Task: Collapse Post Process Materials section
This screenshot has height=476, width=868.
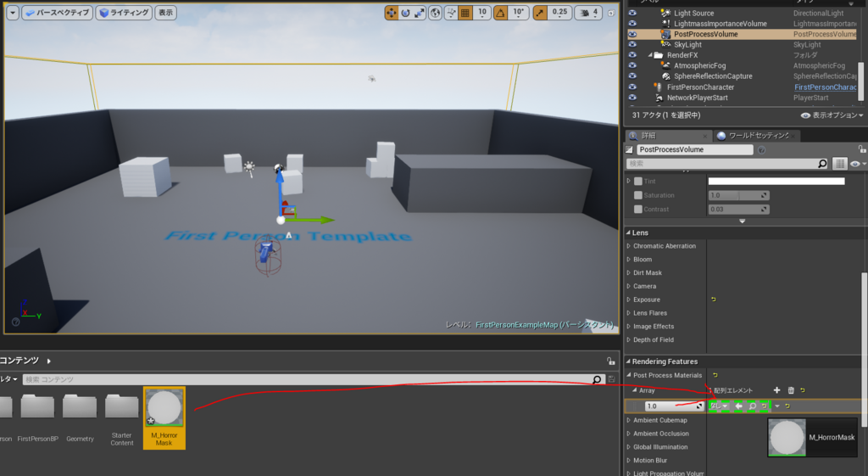Action: (628, 375)
